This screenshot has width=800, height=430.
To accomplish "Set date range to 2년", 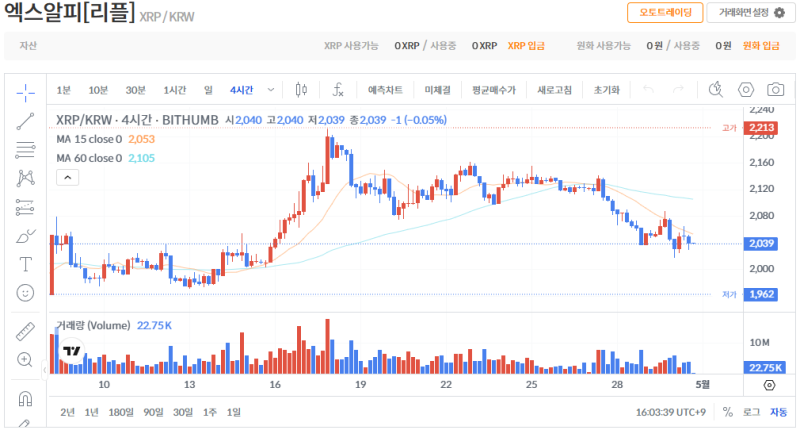I will tap(67, 412).
